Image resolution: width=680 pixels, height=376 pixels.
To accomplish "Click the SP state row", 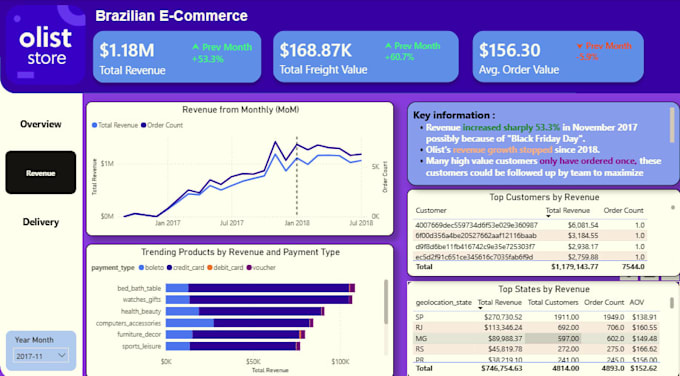I will [536, 317].
